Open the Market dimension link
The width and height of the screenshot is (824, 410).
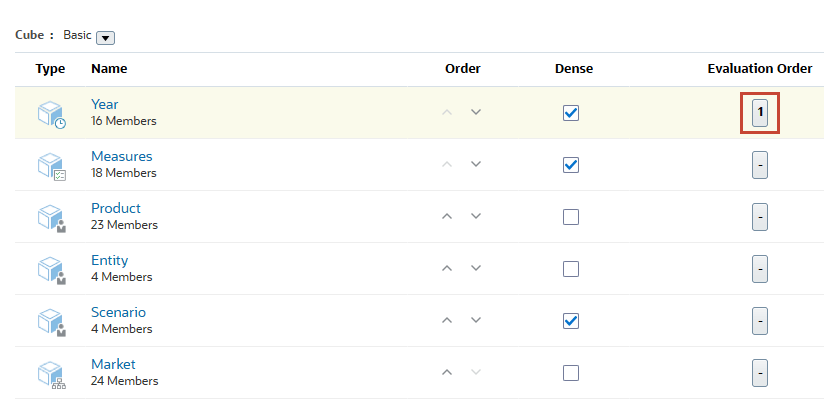113,364
